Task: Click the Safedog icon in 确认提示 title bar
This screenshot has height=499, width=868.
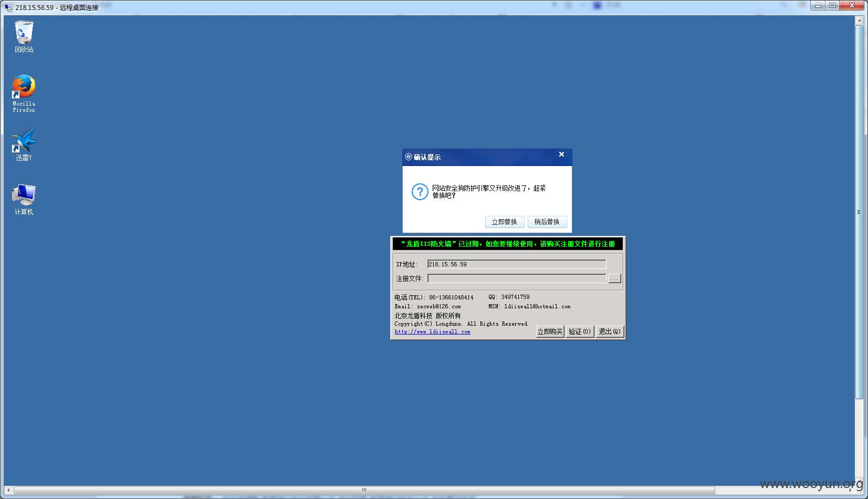Action: [409, 157]
